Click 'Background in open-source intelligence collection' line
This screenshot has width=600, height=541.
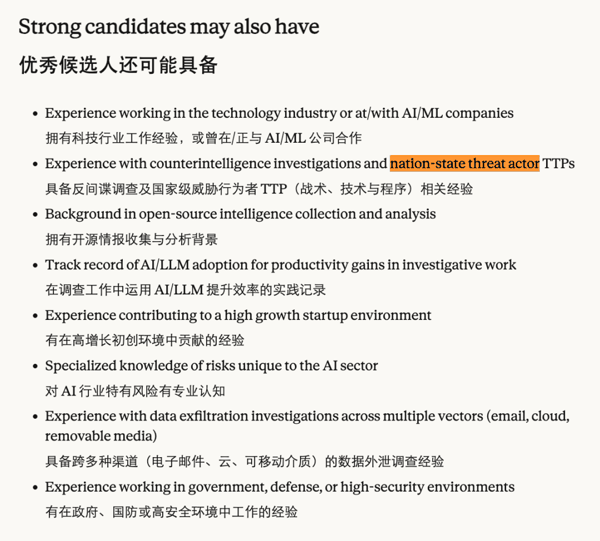[x=240, y=214]
